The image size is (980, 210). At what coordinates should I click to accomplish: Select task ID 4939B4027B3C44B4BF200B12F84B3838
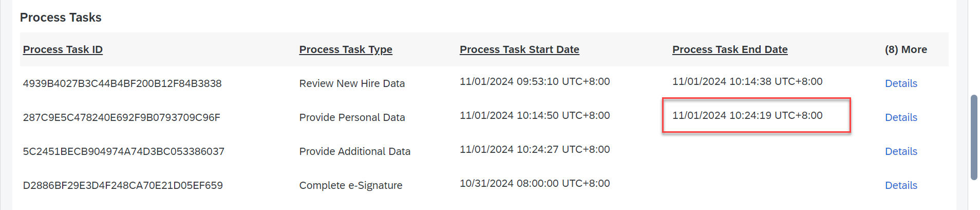[122, 83]
